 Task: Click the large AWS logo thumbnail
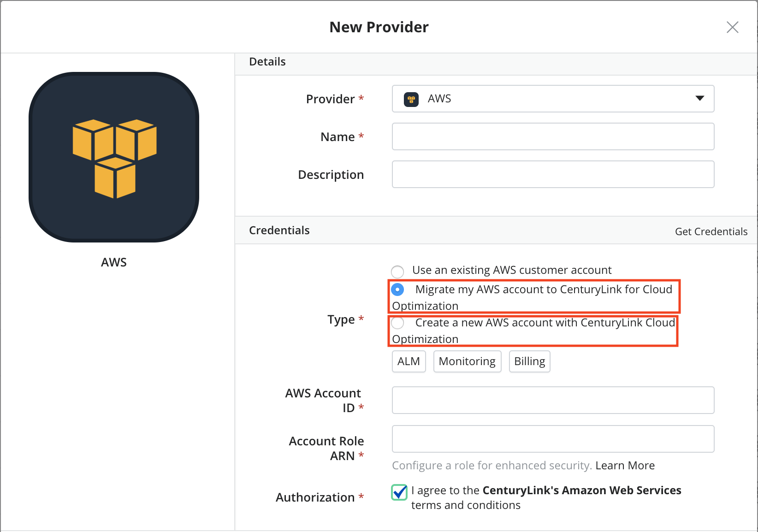point(114,157)
